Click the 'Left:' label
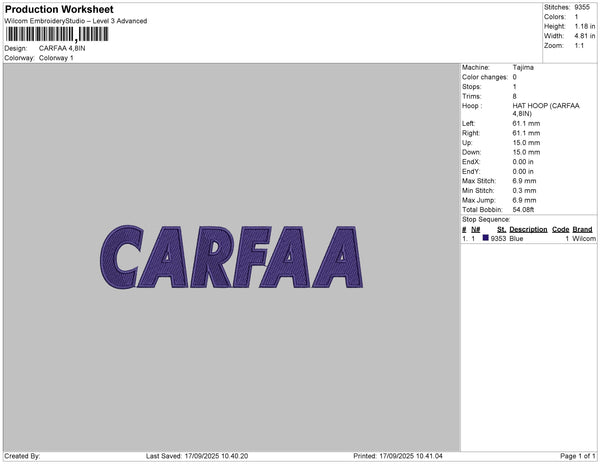The width and height of the screenshot is (600, 464). click(468, 124)
